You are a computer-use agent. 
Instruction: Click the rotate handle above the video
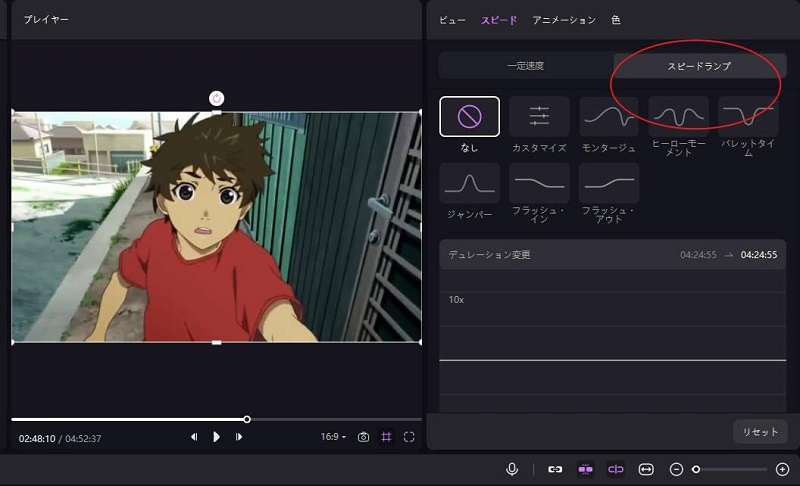(216, 98)
